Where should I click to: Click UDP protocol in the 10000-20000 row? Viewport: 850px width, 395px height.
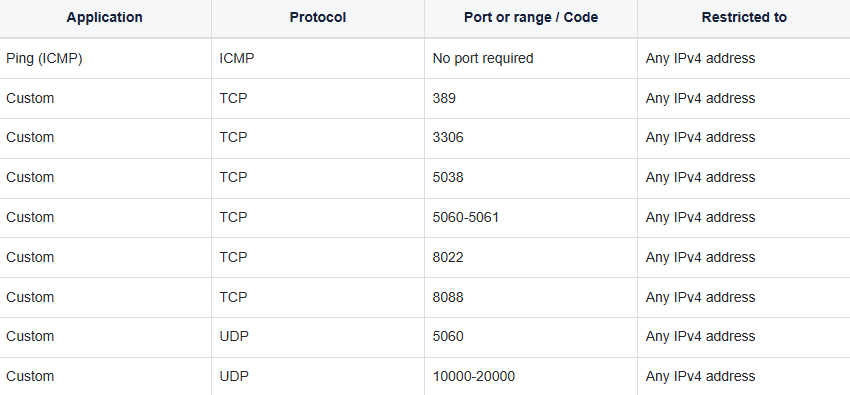click(234, 376)
